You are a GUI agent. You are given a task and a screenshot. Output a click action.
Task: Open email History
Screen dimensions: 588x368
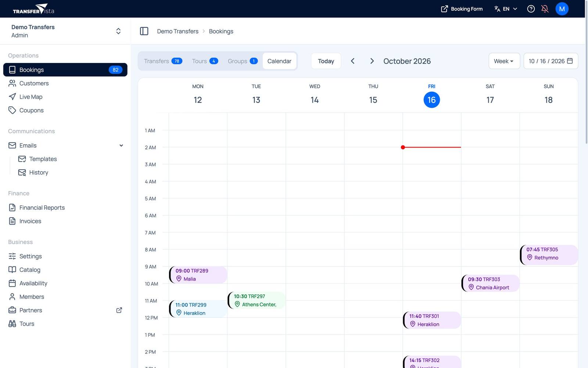coord(39,173)
